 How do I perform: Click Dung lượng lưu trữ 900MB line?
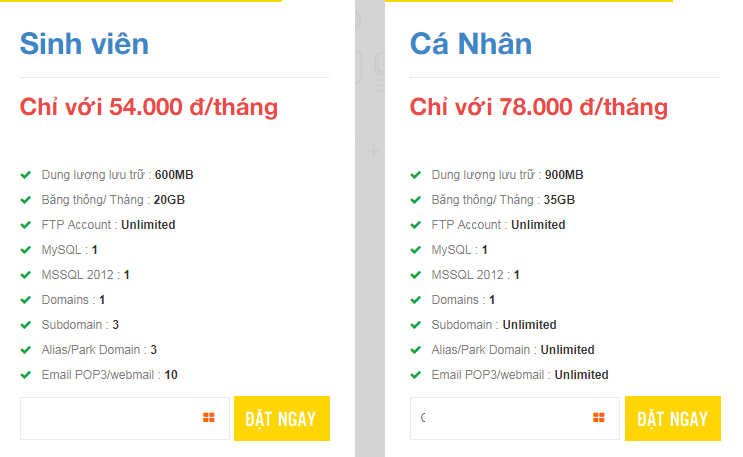pos(507,175)
